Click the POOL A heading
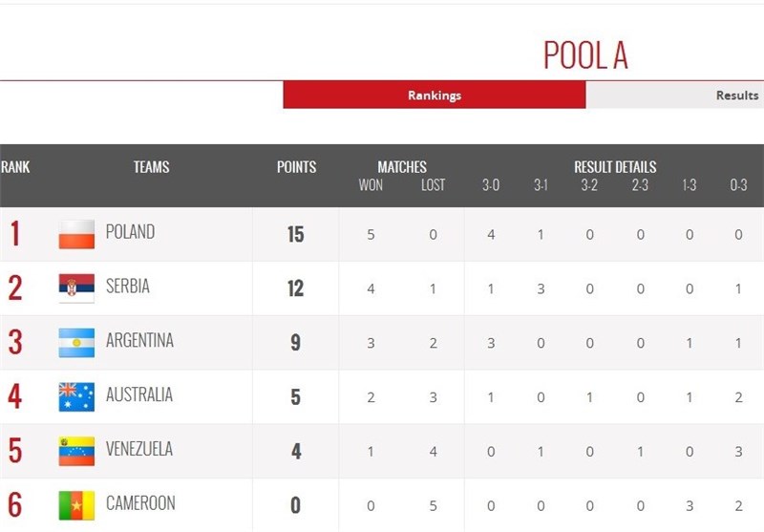 585,56
